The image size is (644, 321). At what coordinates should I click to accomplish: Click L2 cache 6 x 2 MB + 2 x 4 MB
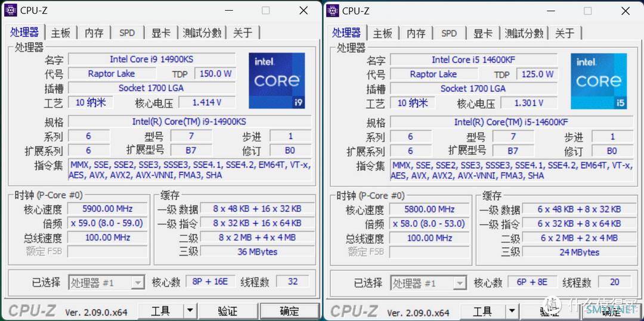[579, 238]
